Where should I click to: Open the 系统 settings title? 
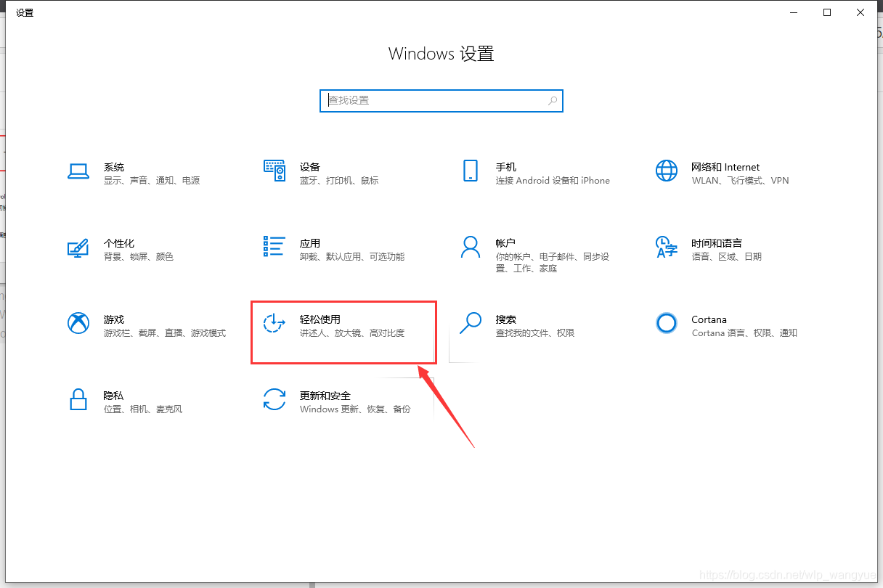point(113,167)
